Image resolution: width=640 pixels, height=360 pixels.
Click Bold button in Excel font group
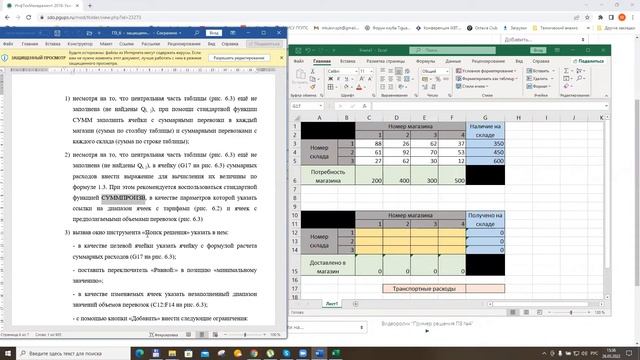point(331,79)
